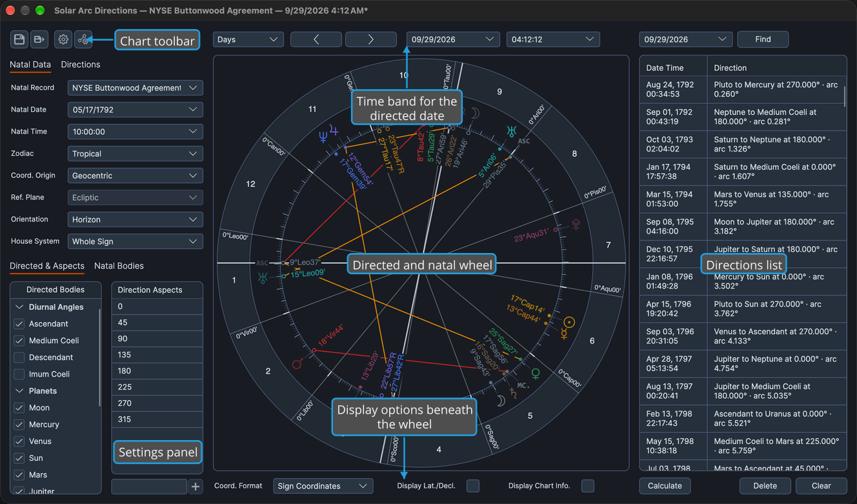
Task: Open the 04:12:12 time dropdown
Action: [x=553, y=39]
